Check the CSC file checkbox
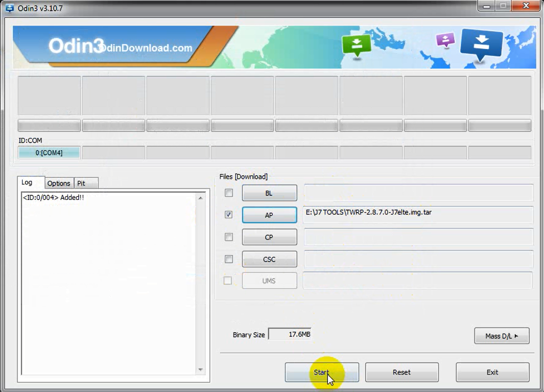544x392 pixels. click(x=229, y=259)
